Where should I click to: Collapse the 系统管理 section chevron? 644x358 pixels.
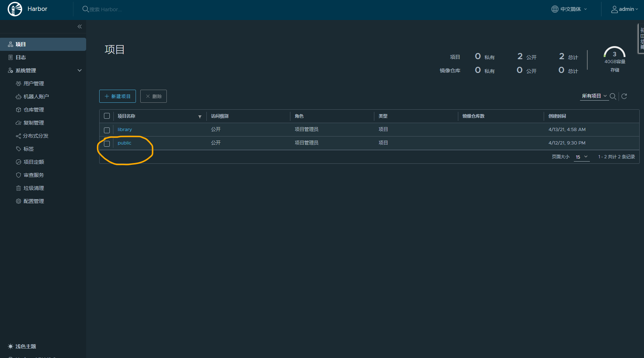click(80, 70)
